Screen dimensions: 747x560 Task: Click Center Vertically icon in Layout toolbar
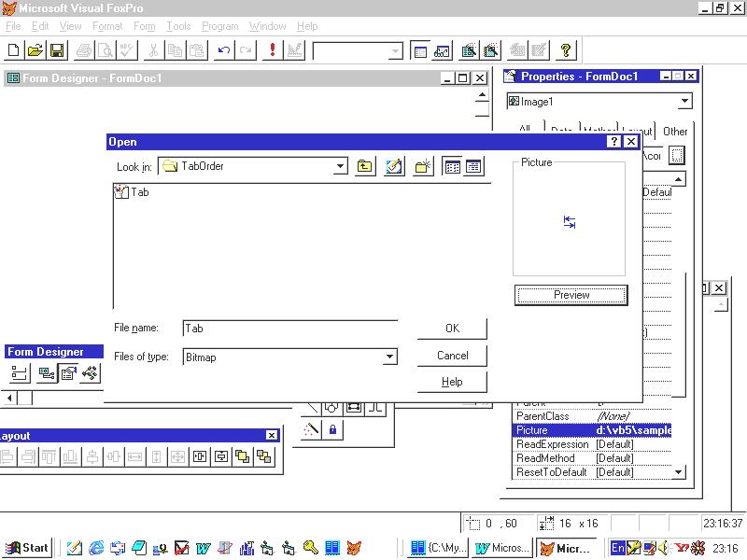coord(221,456)
